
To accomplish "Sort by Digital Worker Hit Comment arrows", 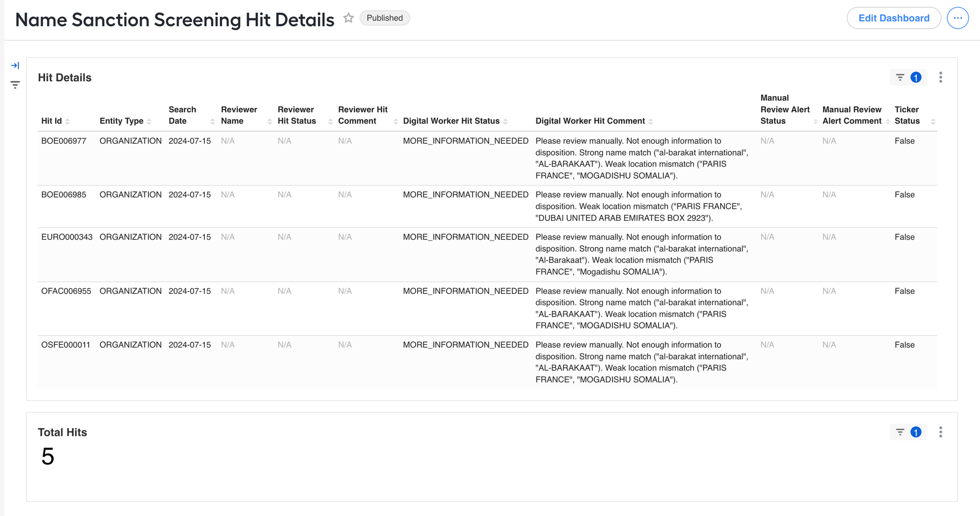I will click(651, 122).
